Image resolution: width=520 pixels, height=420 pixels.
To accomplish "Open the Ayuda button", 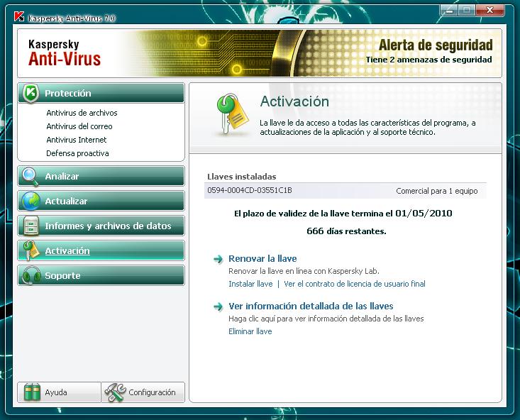I will [59, 392].
